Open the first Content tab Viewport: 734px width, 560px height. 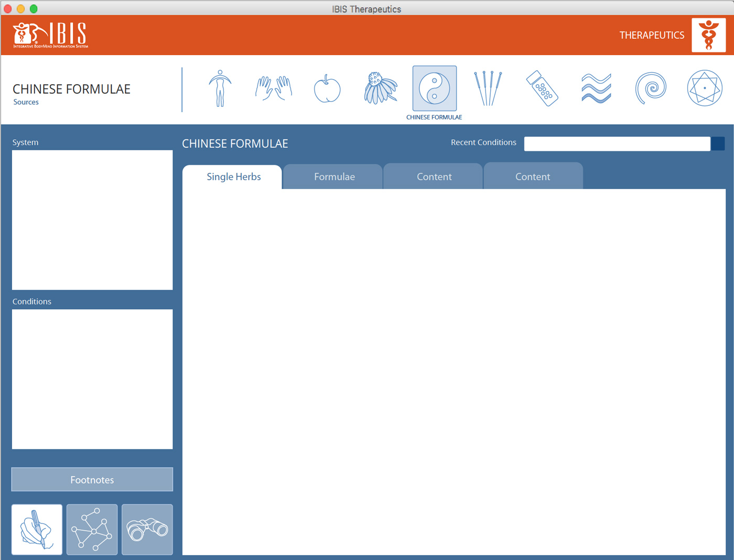[434, 177]
